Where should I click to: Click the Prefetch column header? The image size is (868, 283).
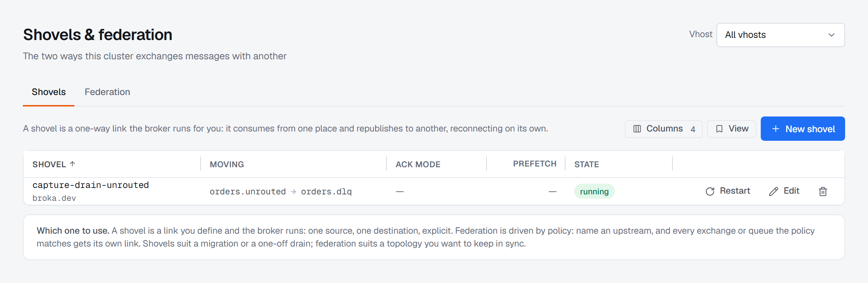click(x=534, y=164)
